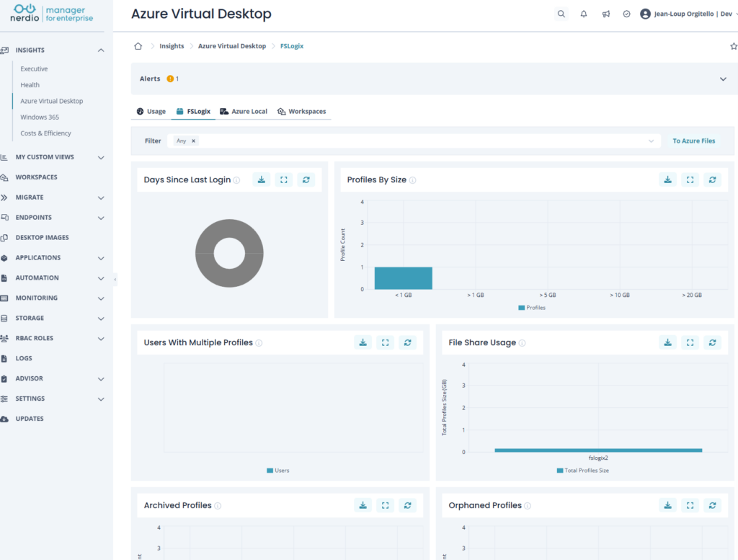Click the home breadcrumb icon
Image resolution: width=738 pixels, height=560 pixels.
click(138, 46)
